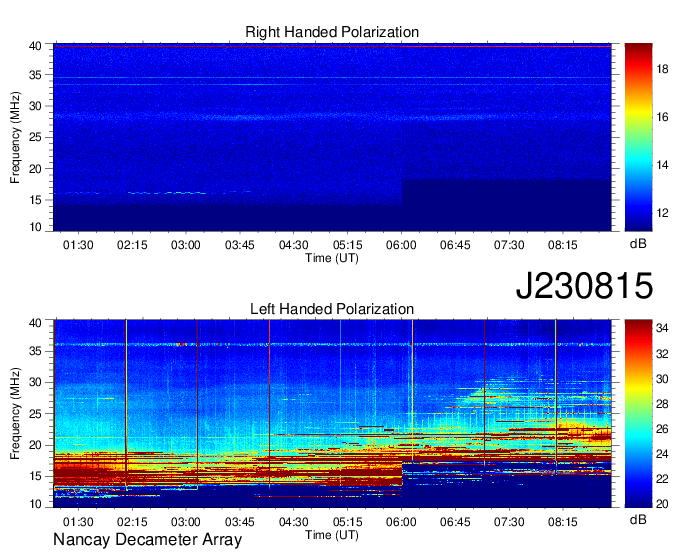
Task: Click the "30" frequency tick on the Right Handed plot
Action: [35, 106]
